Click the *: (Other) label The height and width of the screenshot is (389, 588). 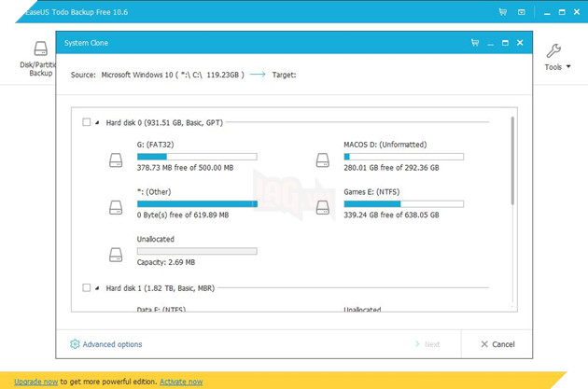pyautogui.click(x=154, y=192)
